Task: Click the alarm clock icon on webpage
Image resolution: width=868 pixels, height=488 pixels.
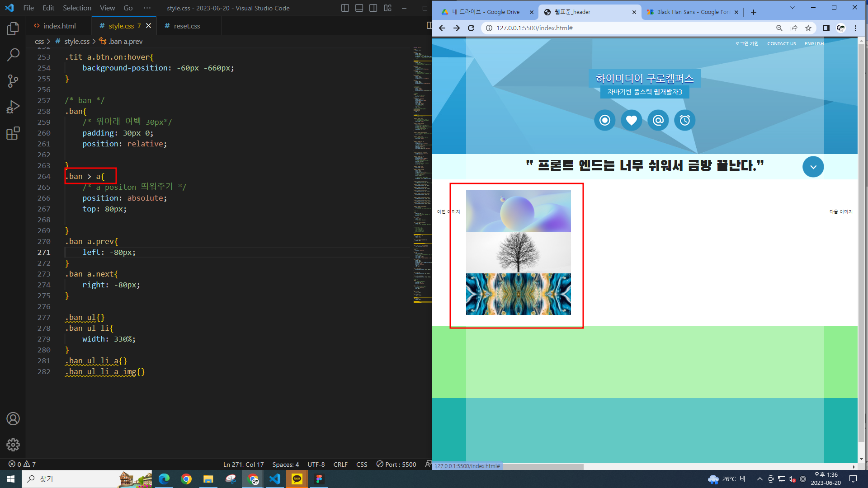Action: [684, 120]
